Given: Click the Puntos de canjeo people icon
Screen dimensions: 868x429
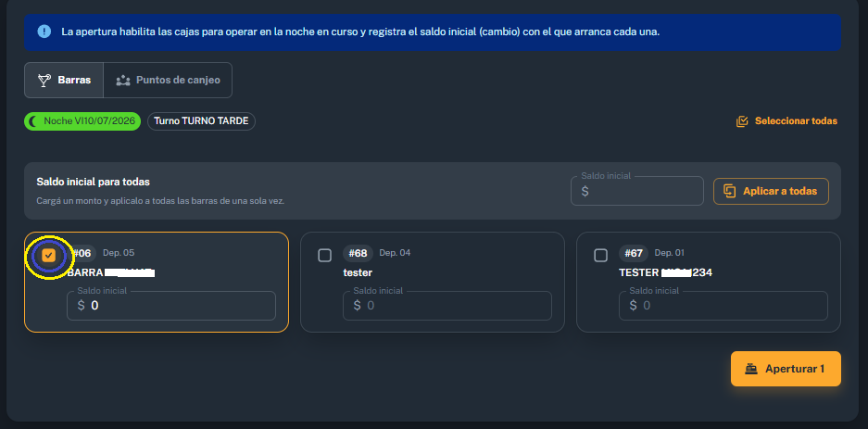Looking at the screenshot, I should (x=122, y=81).
